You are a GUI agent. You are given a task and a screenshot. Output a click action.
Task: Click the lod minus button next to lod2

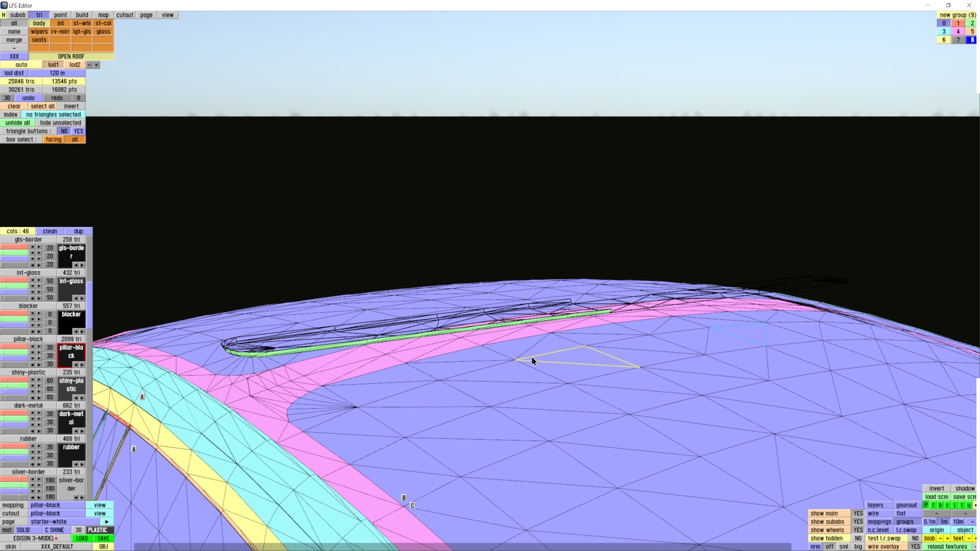pos(89,65)
